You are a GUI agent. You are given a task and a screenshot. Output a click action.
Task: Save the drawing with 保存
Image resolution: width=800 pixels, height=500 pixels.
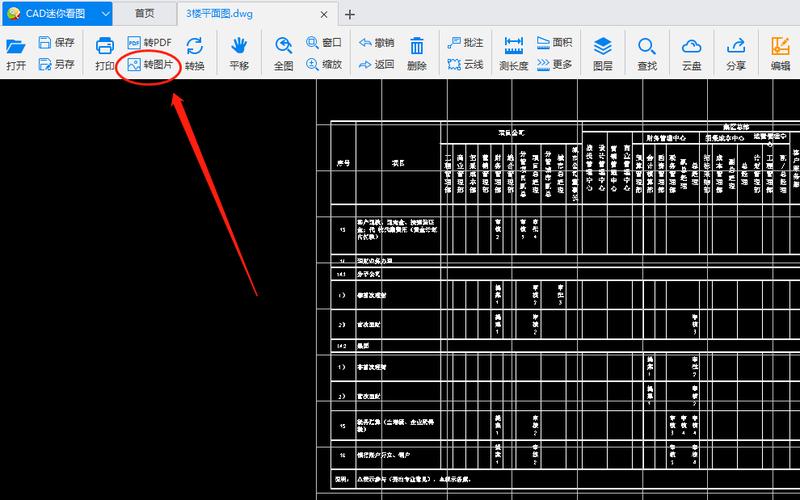pyautogui.click(x=56, y=42)
